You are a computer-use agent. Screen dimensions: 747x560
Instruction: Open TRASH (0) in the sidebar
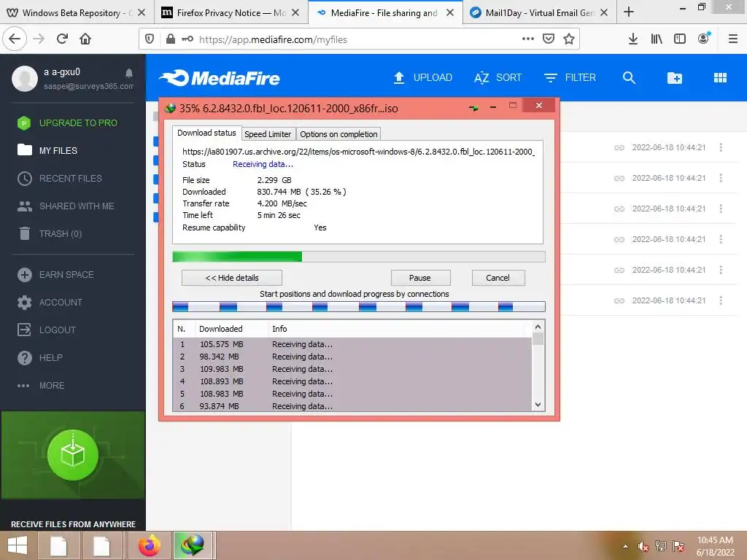click(50, 234)
